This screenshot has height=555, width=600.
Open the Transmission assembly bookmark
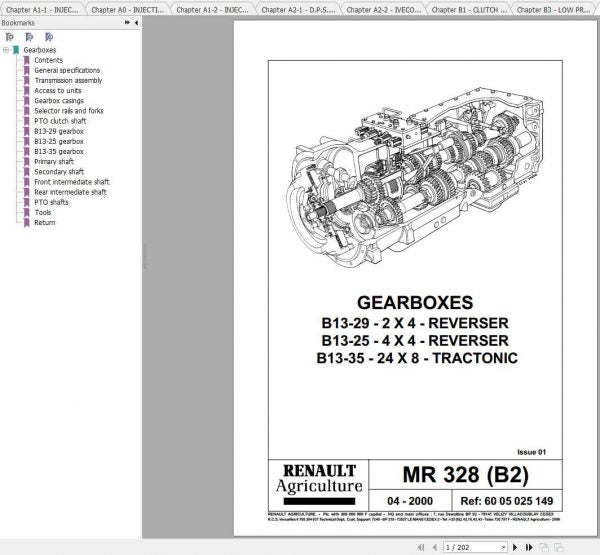(x=67, y=80)
